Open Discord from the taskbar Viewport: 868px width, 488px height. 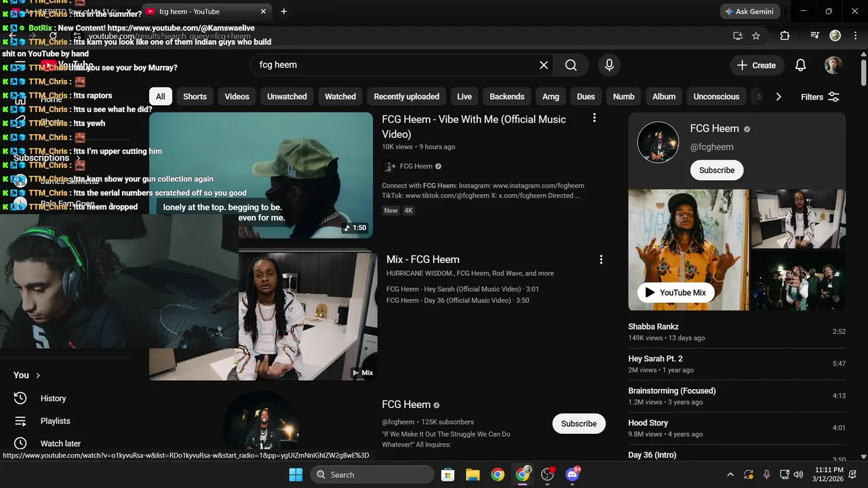click(x=573, y=474)
